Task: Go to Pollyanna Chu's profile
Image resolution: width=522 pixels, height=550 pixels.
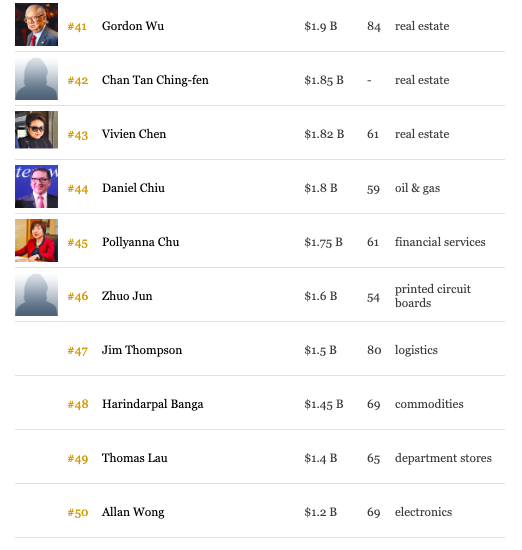Action: pos(141,242)
